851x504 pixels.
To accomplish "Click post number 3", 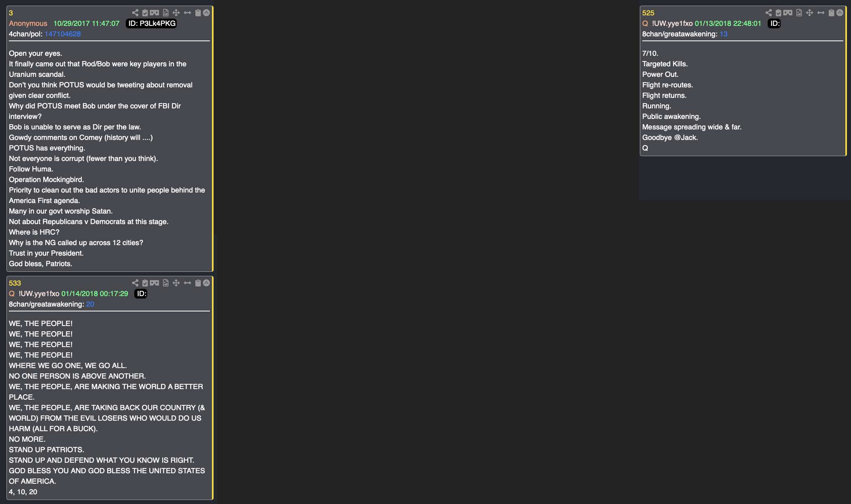I will tap(11, 13).
